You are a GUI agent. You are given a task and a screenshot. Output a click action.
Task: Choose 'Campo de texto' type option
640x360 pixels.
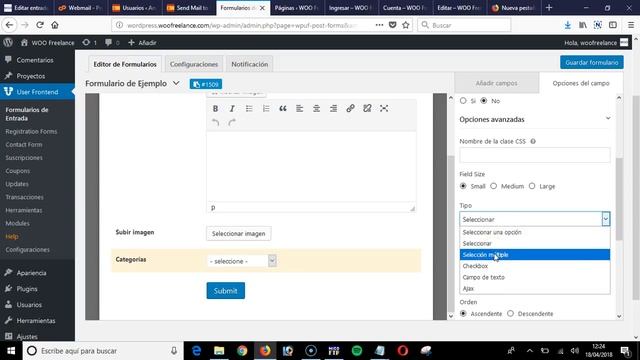pos(535,277)
